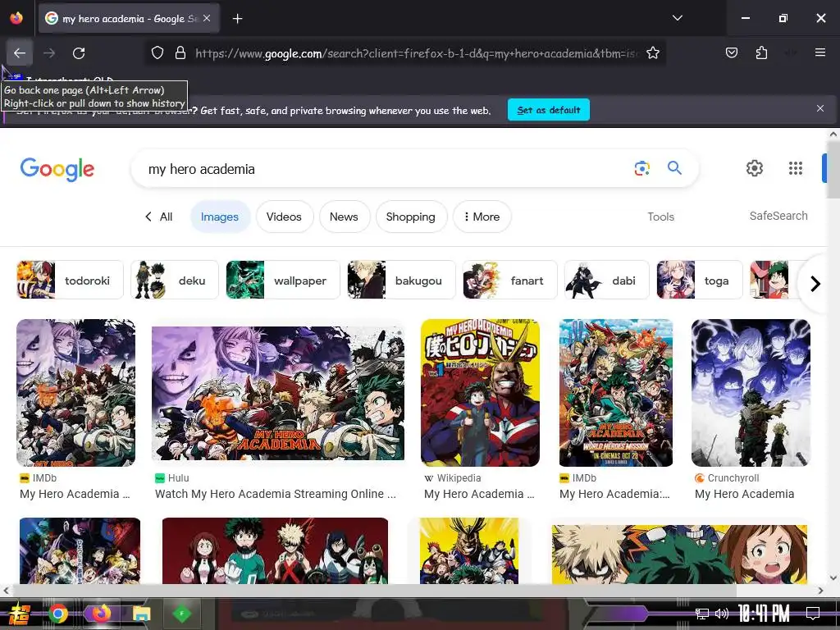Select the toga suggestion chip
The width and height of the screenshot is (840, 630).
pos(700,281)
